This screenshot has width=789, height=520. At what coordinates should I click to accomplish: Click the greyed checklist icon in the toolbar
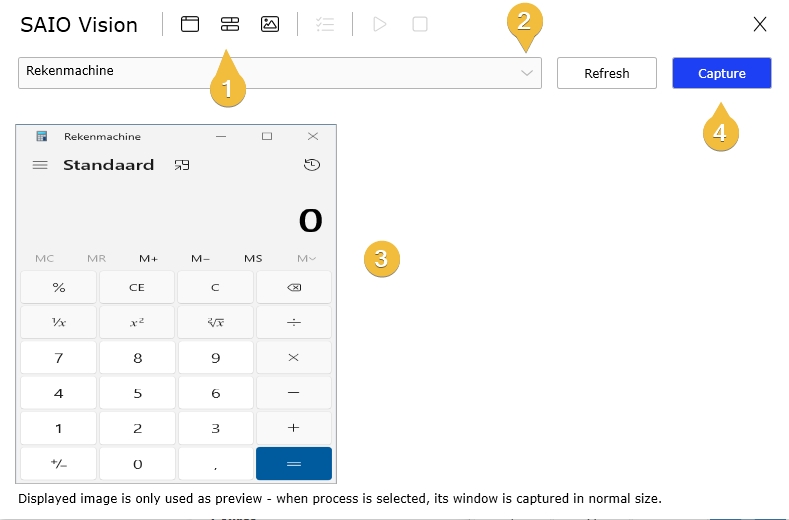(325, 24)
